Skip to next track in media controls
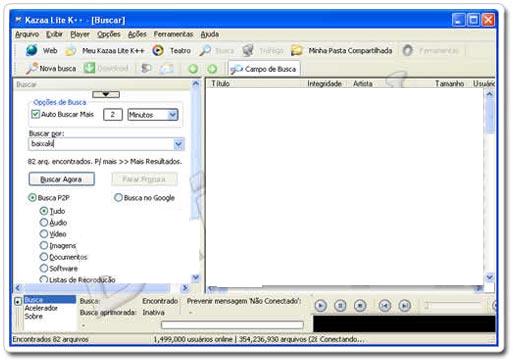This screenshot has width=513, height=361. [404, 306]
